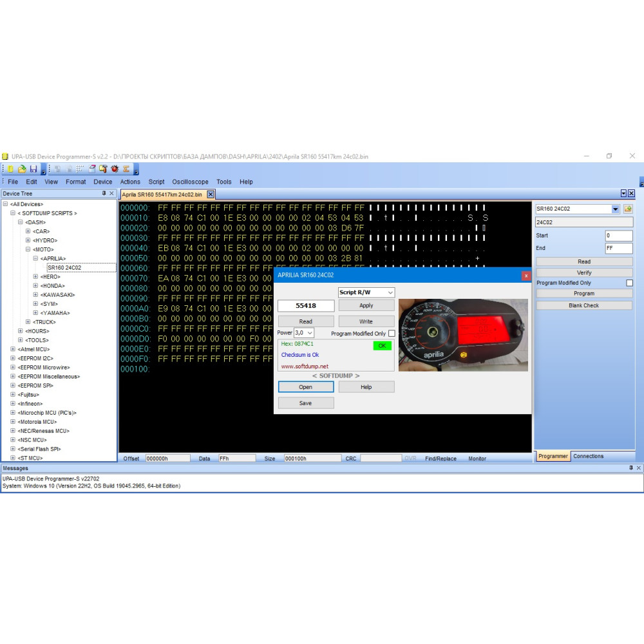644x644 pixels.
Task: Switch to the Connections tab
Action: tap(588, 456)
